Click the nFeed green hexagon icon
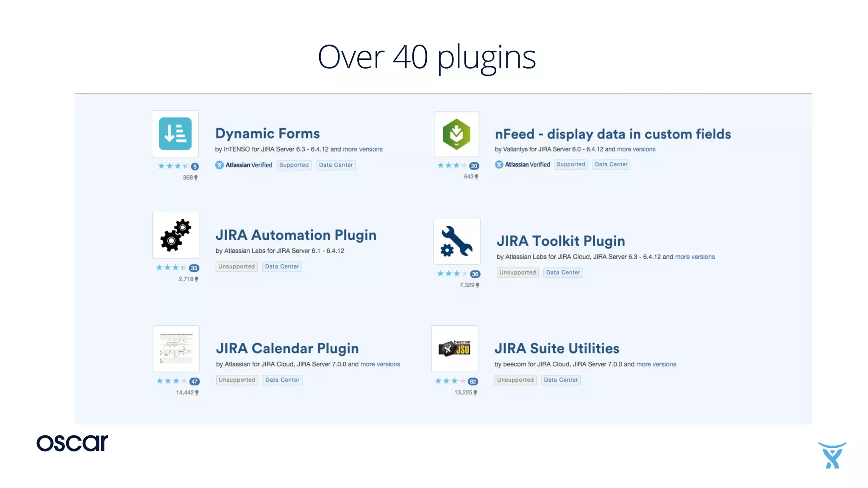 click(x=456, y=134)
